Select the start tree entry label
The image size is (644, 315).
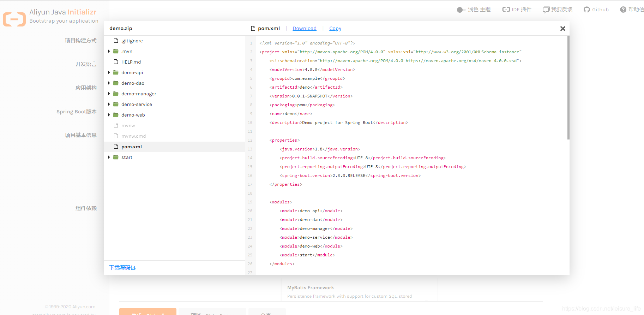click(x=127, y=157)
